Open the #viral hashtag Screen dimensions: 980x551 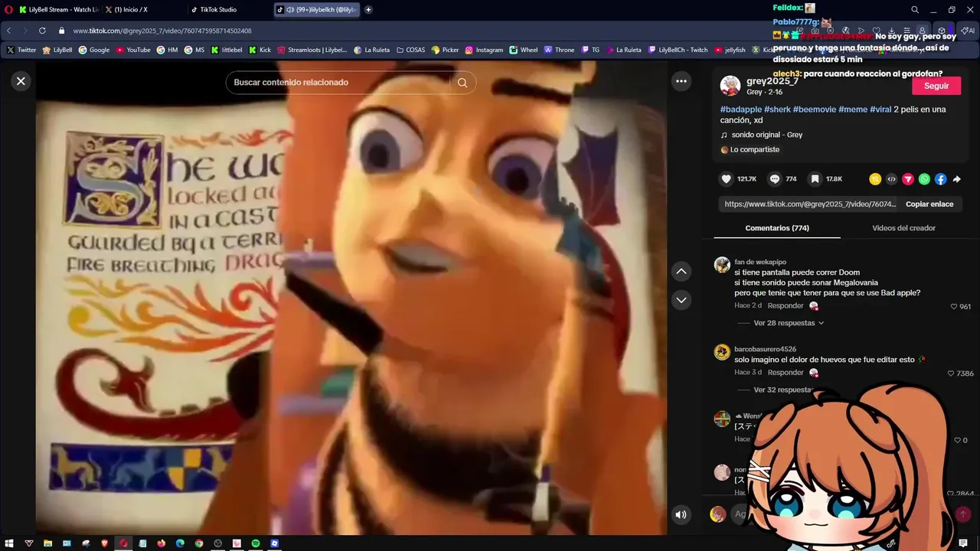(880, 109)
